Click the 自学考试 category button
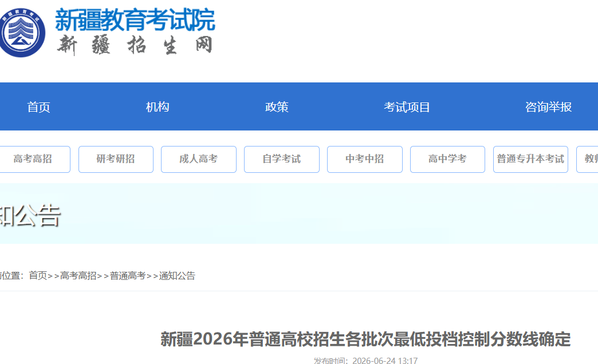 click(282, 159)
